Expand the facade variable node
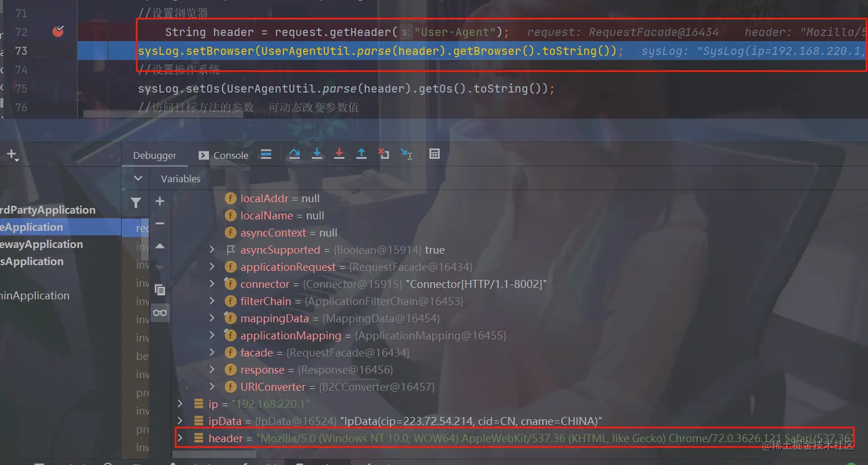The height and width of the screenshot is (465, 868). [x=212, y=352]
